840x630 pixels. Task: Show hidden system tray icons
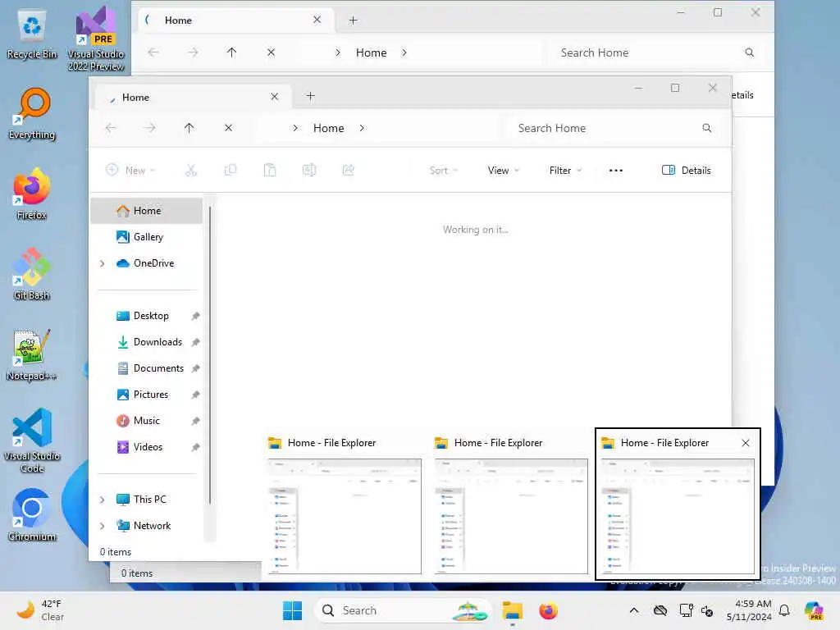click(634, 610)
